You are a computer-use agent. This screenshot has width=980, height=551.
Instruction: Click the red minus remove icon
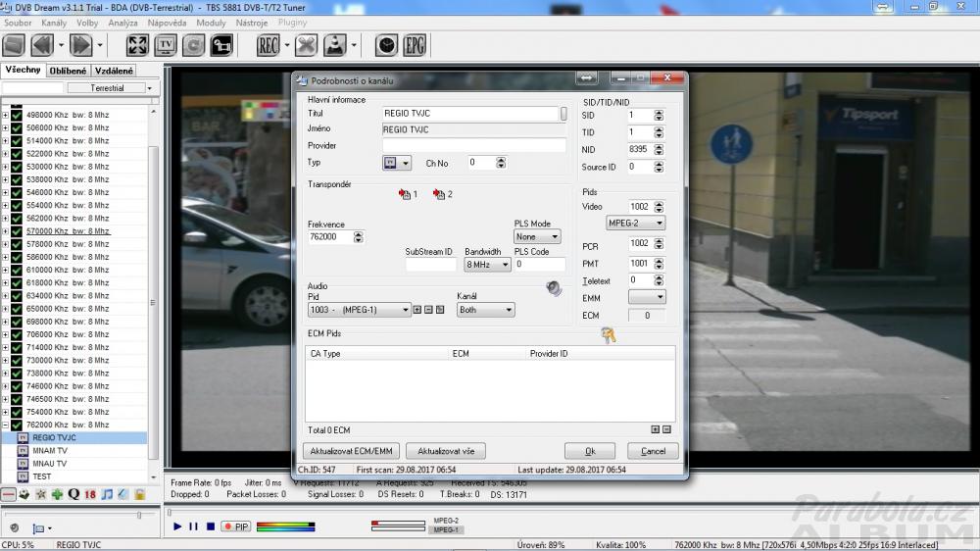[8, 494]
